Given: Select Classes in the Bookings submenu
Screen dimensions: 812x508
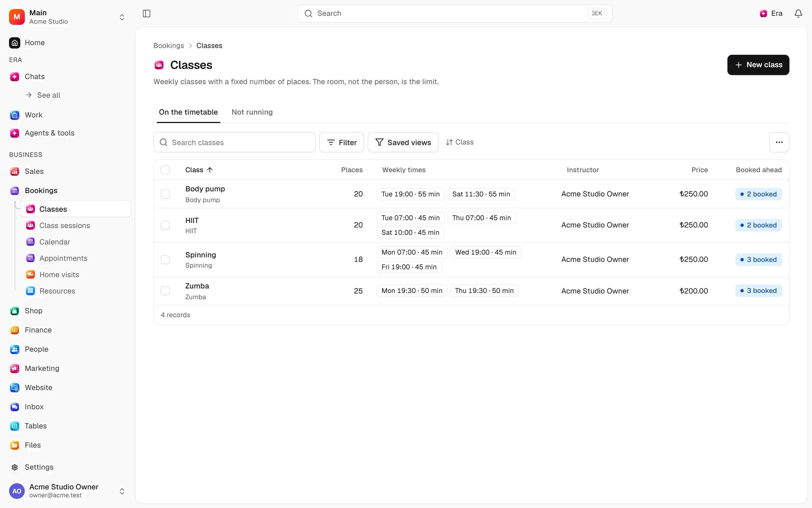Looking at the screenshot, I should [x=76, y=209].
